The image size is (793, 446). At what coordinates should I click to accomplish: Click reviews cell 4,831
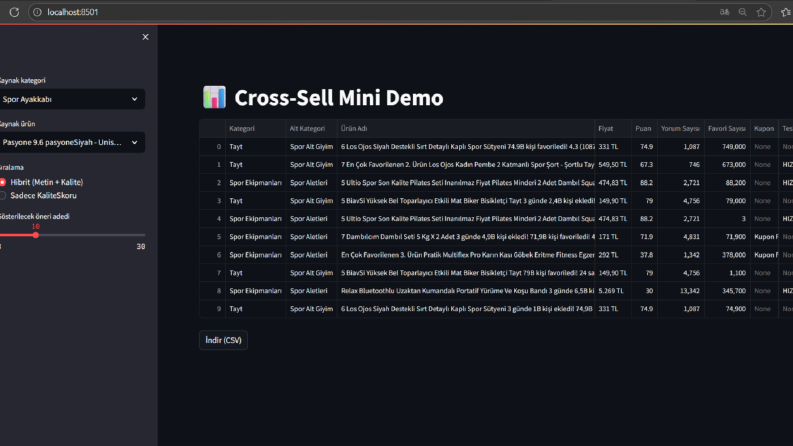coord(680,237)
